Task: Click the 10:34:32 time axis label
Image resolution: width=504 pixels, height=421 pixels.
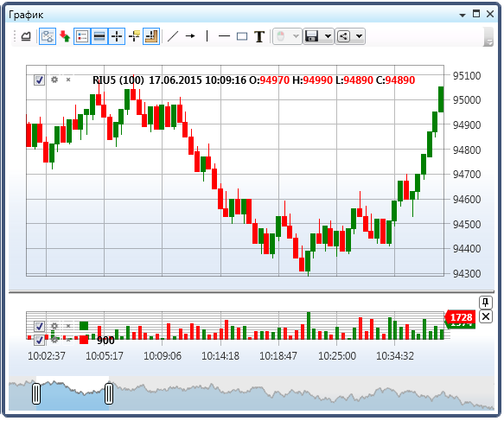Action: coord(395,356)
